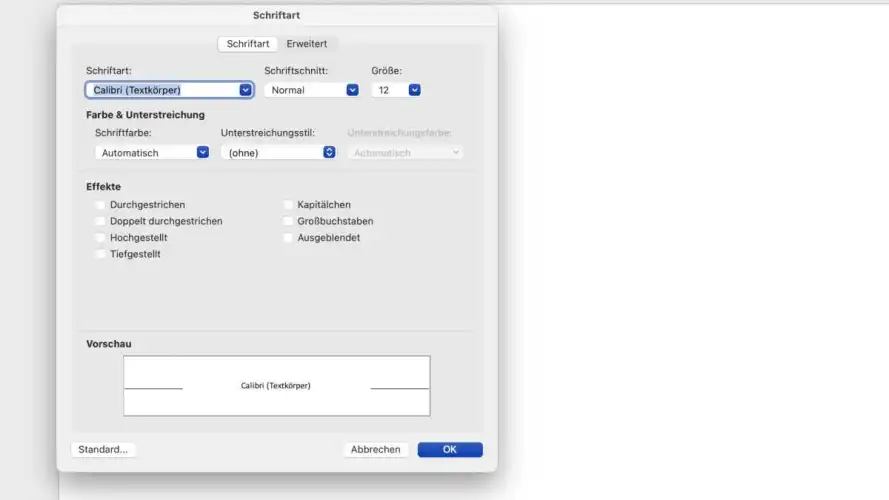Screen dimensions: 889x500
Task: Enable the Tiefgestellt effect
Action: point(100,254)
